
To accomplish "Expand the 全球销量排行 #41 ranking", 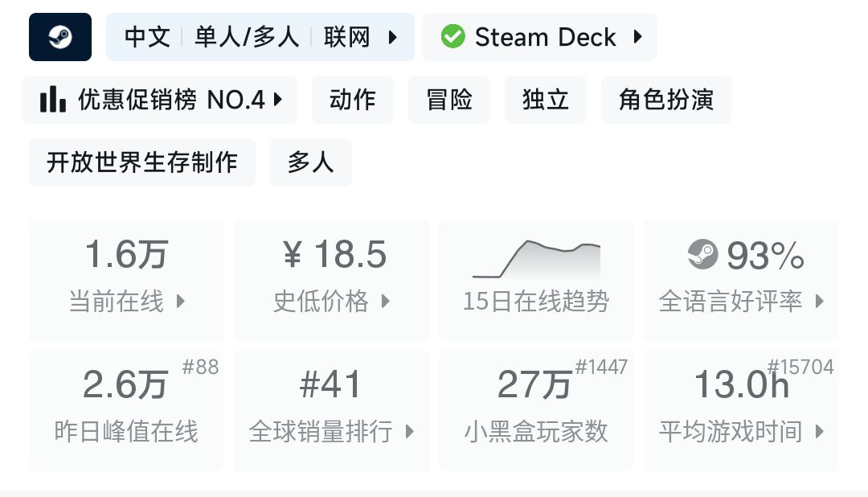I will pos(332,410).
